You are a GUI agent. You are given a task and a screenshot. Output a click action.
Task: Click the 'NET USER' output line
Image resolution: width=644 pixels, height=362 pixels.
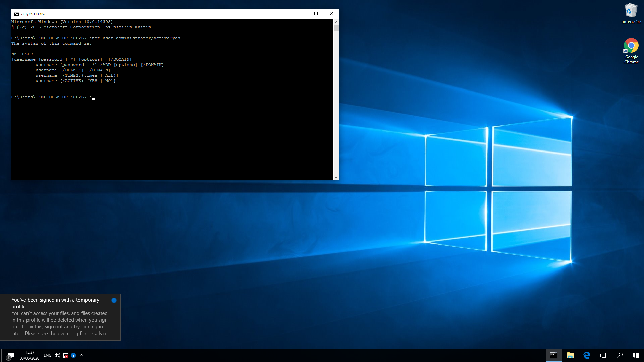(x=22, y=54)
